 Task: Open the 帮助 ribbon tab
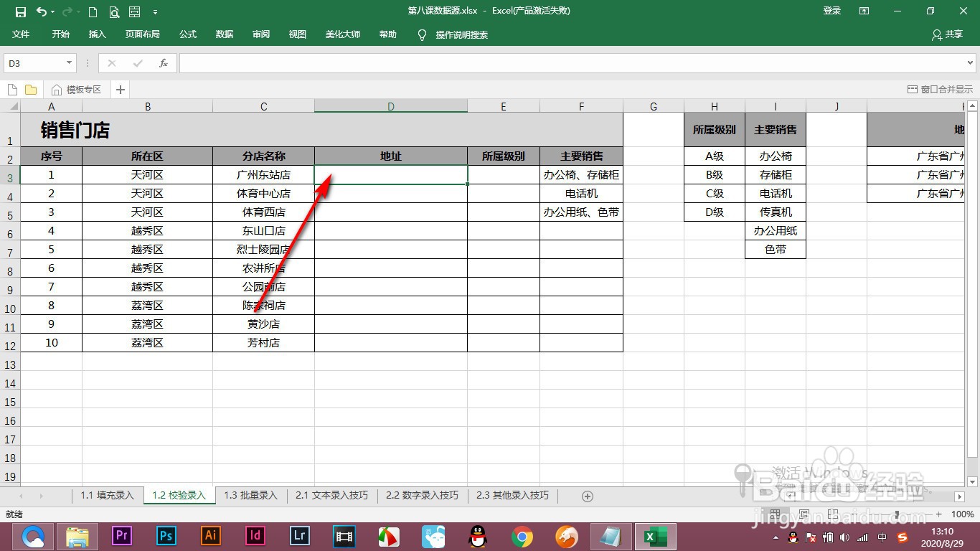pyautogui.click(x=388, y=34)
